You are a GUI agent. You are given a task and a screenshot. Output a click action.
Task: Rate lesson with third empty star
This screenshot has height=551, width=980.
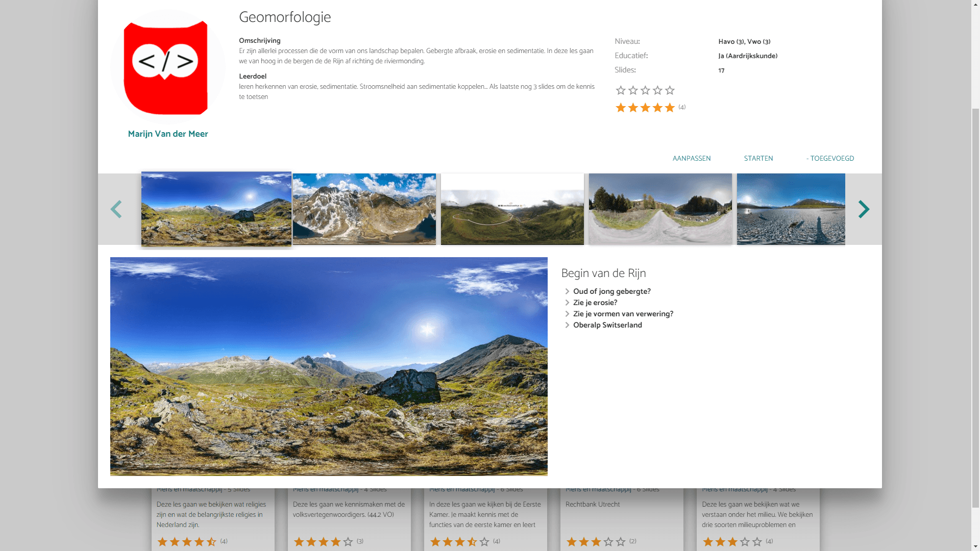645,90
